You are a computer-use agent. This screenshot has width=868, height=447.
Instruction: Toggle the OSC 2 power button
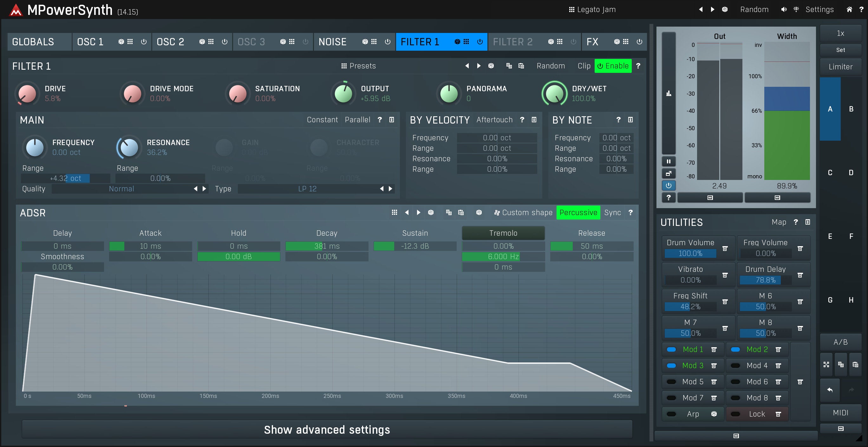coord(225,42)
